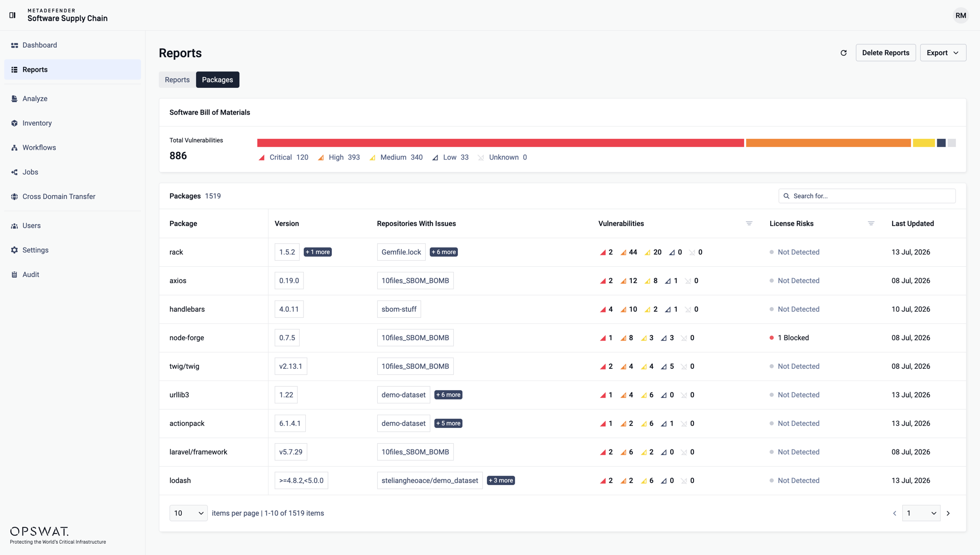Switch to the Reports tab
This screenshot has width=980, height=555.
pyautogui.click(x=177, y=80)
